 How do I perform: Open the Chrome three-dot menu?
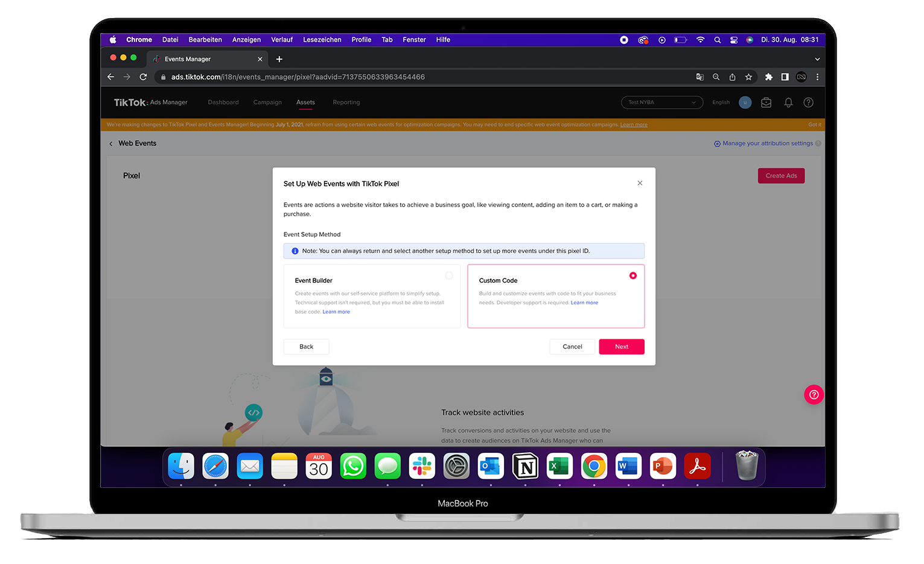click(x=817, y=77)
